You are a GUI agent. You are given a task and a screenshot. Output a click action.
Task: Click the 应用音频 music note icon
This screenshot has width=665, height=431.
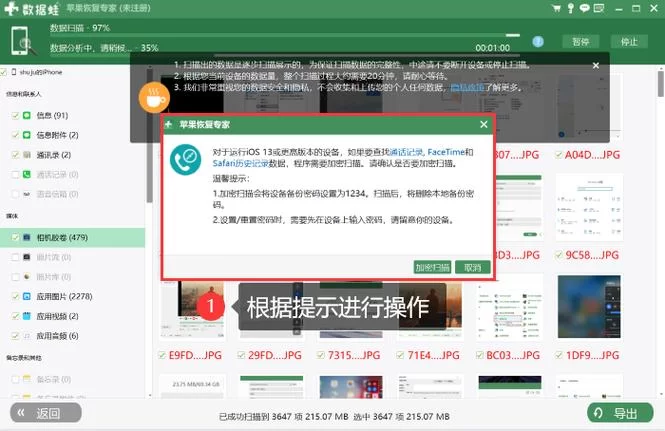coord(27,336)
